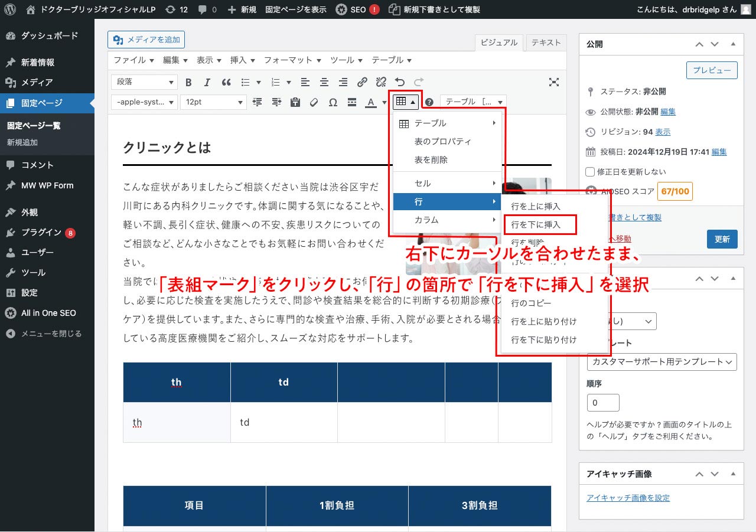Viewport: 756px width, 532px height.
Task: Toggle distraction-free fullscreen editor mode
Action: (553, 83)
